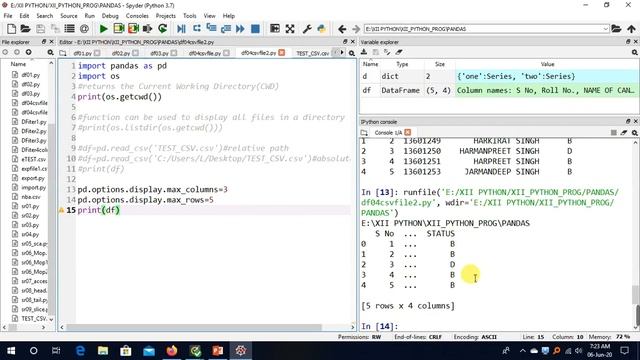Clear console eraser icon in IPython console
The image size is (640, 360).
click(624, 133)
